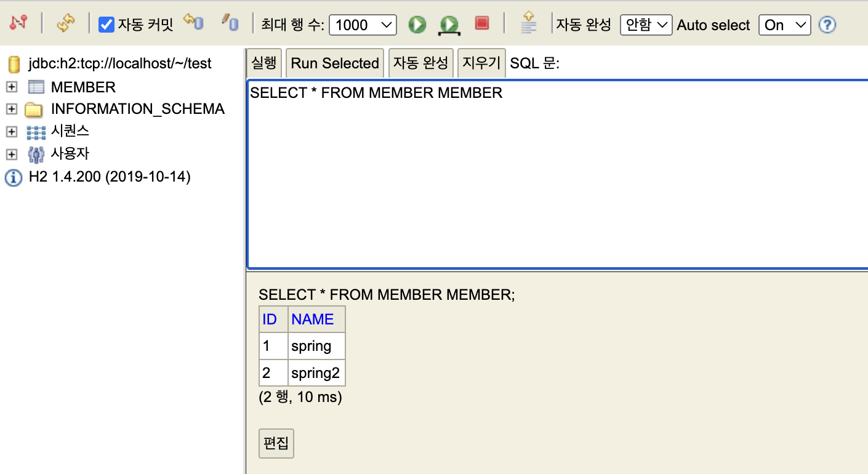The image size is (868, 474).
Task: Cancel execution with the red stop icon
Action: coord(481,25)
